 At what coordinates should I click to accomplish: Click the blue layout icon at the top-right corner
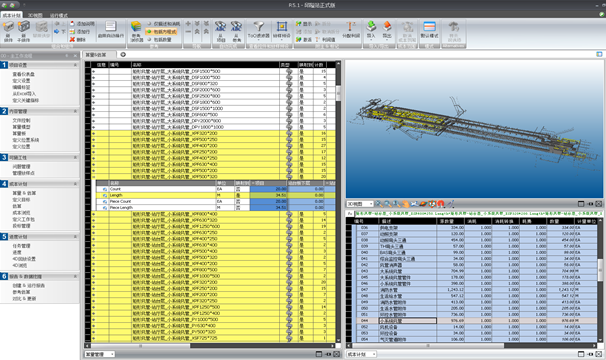[x=599, y=55]
